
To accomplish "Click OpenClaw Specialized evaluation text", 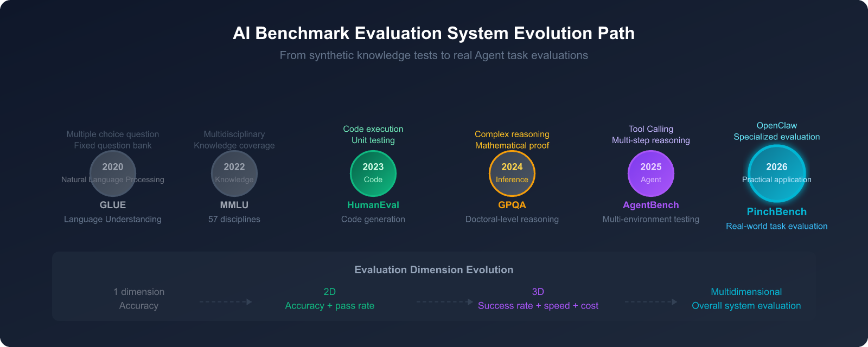I will pos(777,131).
